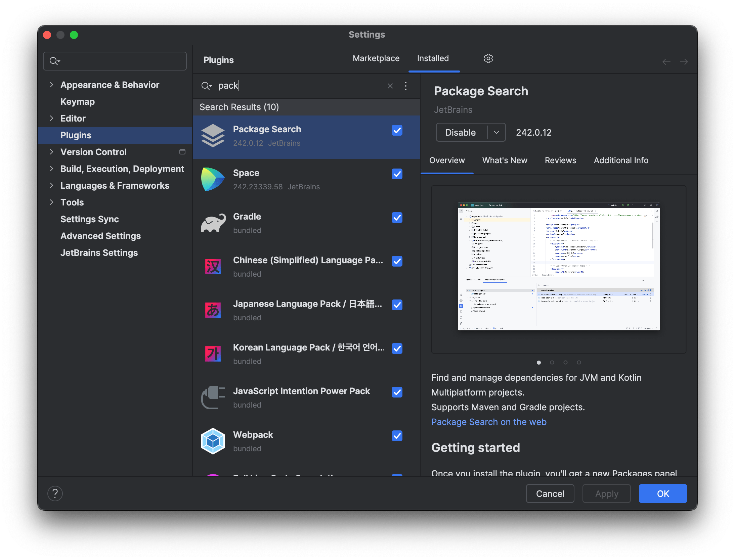Click the Package Search preview screenshot
Viewport: 735px width, 560px height.
558,266
